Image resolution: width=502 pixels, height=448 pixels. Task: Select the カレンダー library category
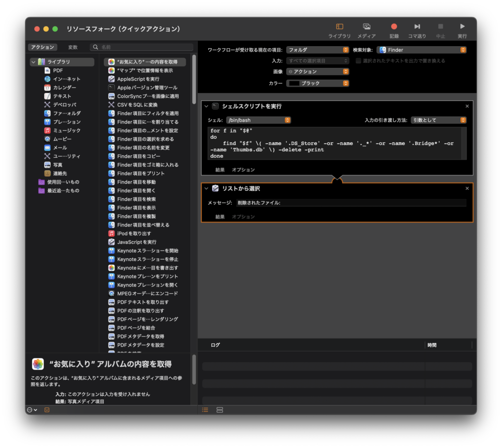tap(64, 87)
